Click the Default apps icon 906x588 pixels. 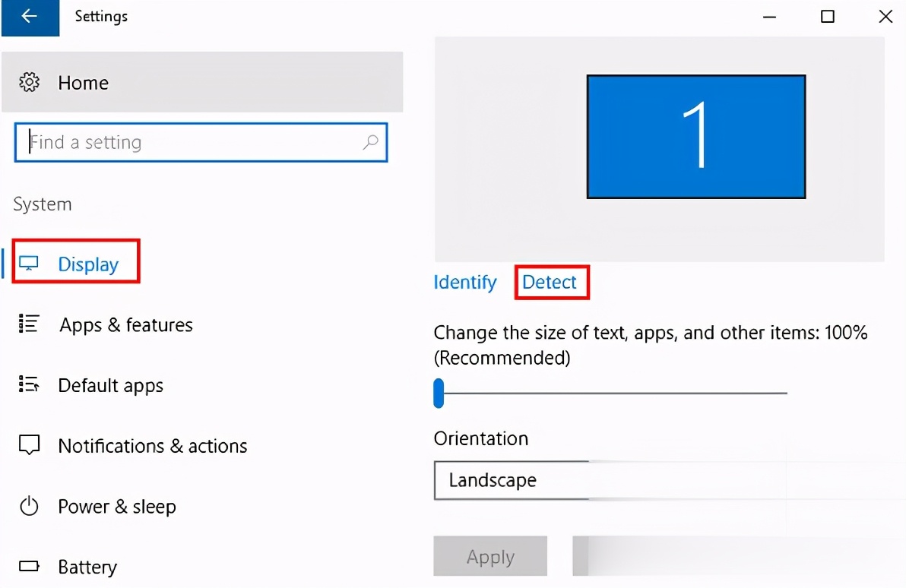29,384
